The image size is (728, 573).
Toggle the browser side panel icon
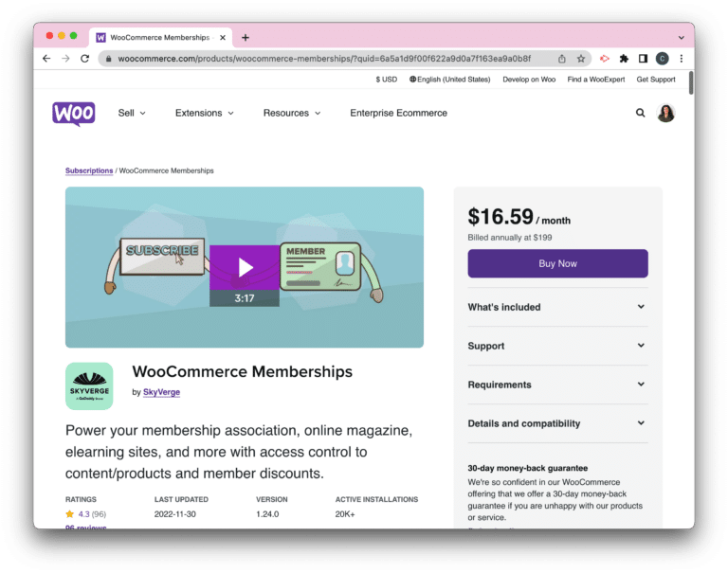pos(643,59)
